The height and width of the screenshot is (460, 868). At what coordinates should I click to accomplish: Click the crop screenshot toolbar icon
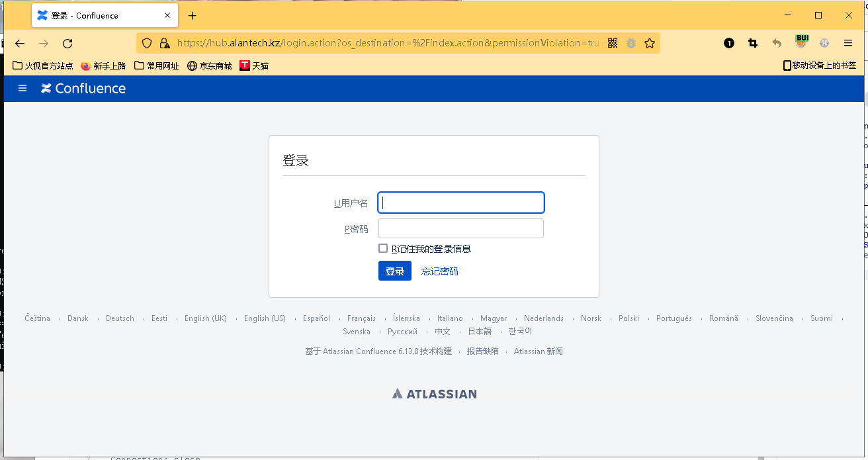pos(753,43)
